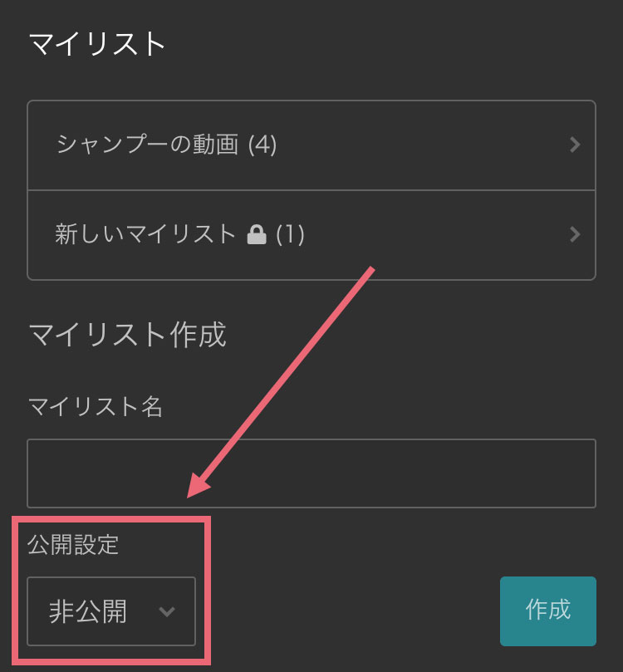Click the マイリスト作成 section title
623x672 pixels.
pos(126,333)
